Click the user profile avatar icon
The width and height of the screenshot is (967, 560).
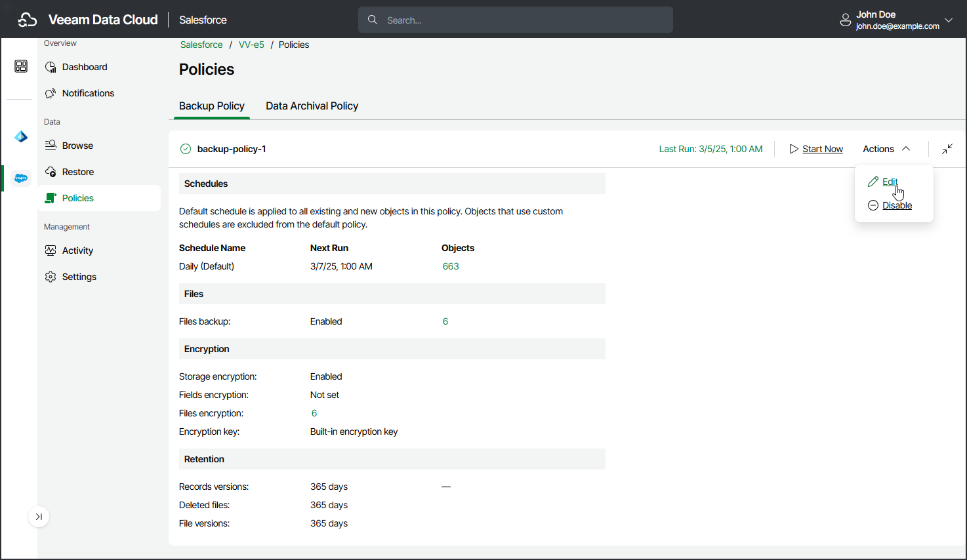point(846,20)
